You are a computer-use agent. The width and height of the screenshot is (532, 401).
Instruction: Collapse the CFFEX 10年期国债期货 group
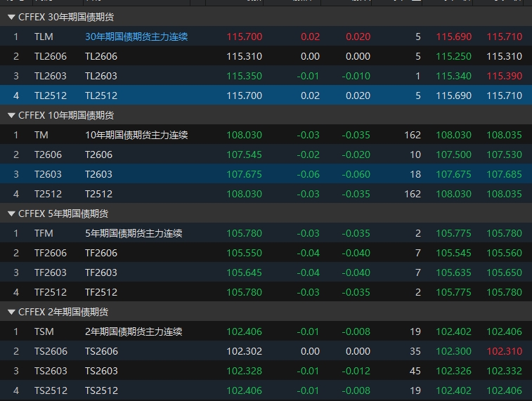click(11, 115)
